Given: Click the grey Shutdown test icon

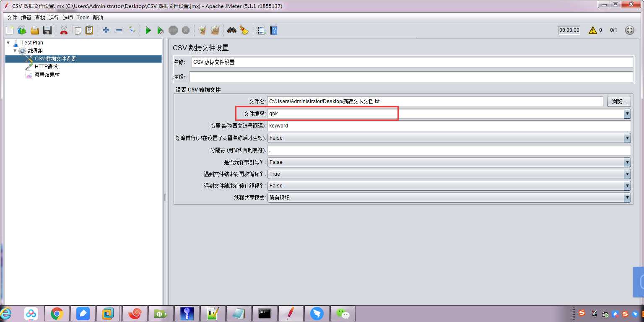Looking at the screenshot, I should point(186,30).
